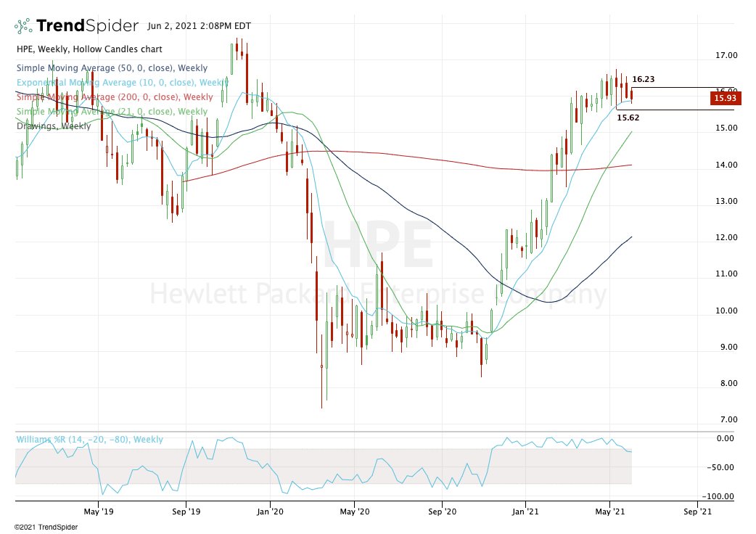Click the May '20 date axis label

(x=354, y=512)
